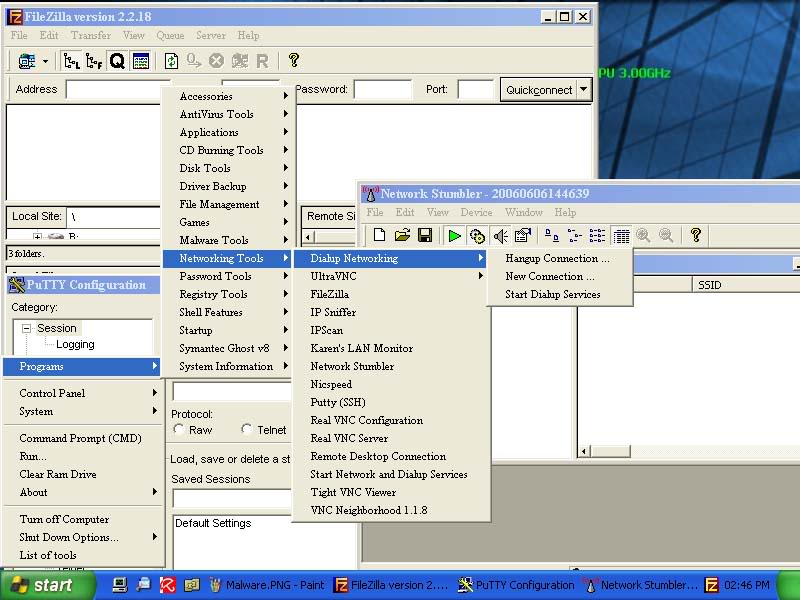Viewport: 800px width, 600px height.
Task: Choose Network Stumbler from the Networking Tools menu
Action: click(x=352, y=366)
